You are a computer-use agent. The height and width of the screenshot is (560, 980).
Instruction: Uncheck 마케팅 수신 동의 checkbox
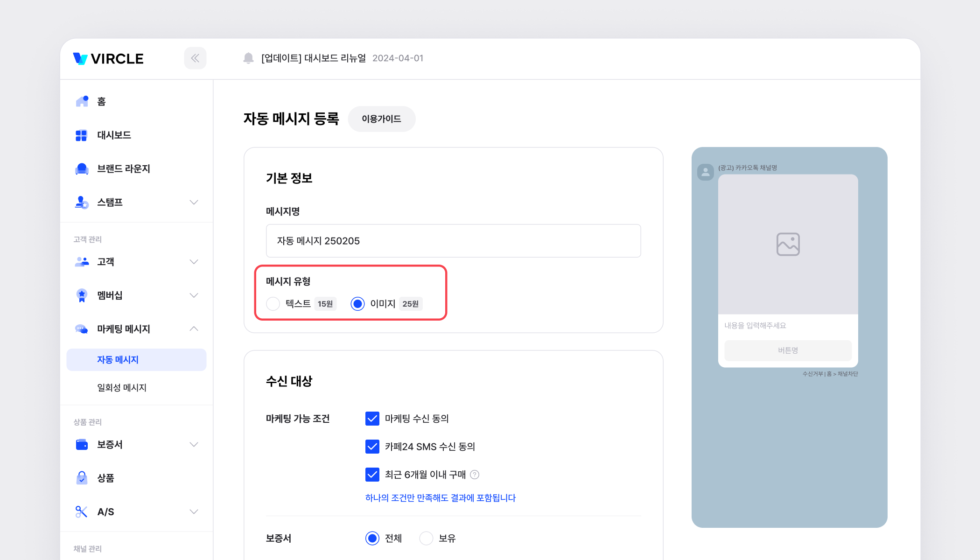click(372, 419)
